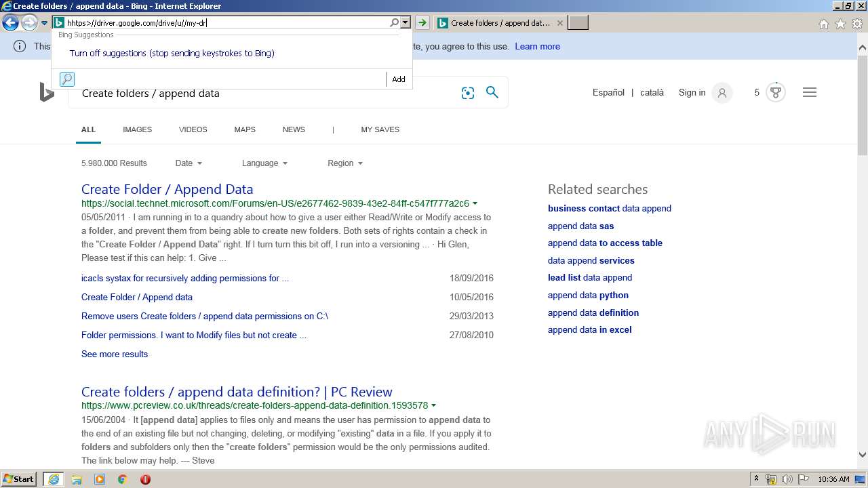Screen dimensions: 868x488
Task: Click related search append data to access table
Action: [605, 243]
